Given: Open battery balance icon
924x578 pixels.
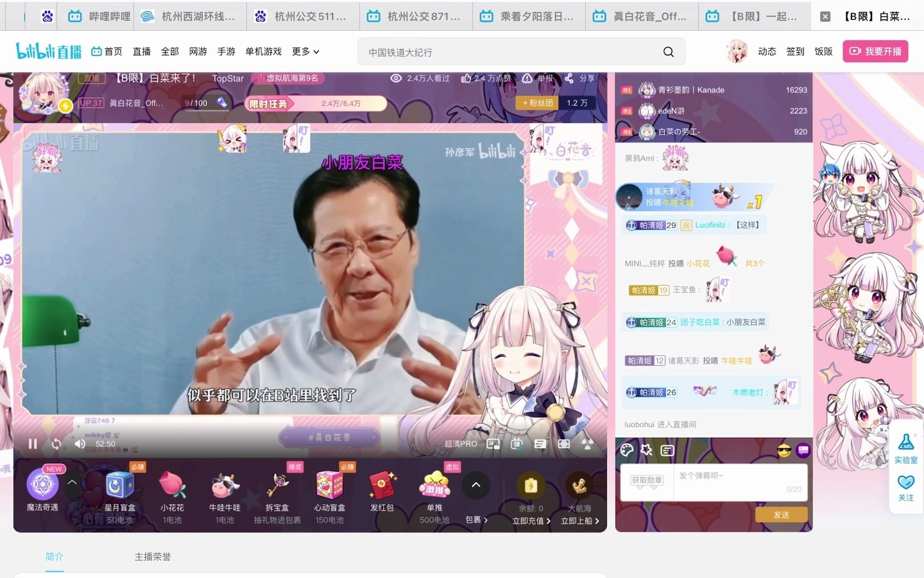Looking at the screenshot, I should point(531,486).
